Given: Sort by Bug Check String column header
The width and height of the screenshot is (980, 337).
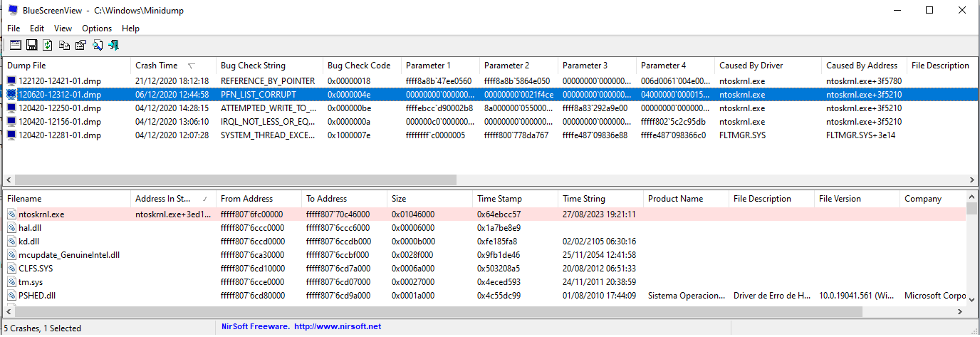Looking at the screenshot, I should [x=269, y=65].
